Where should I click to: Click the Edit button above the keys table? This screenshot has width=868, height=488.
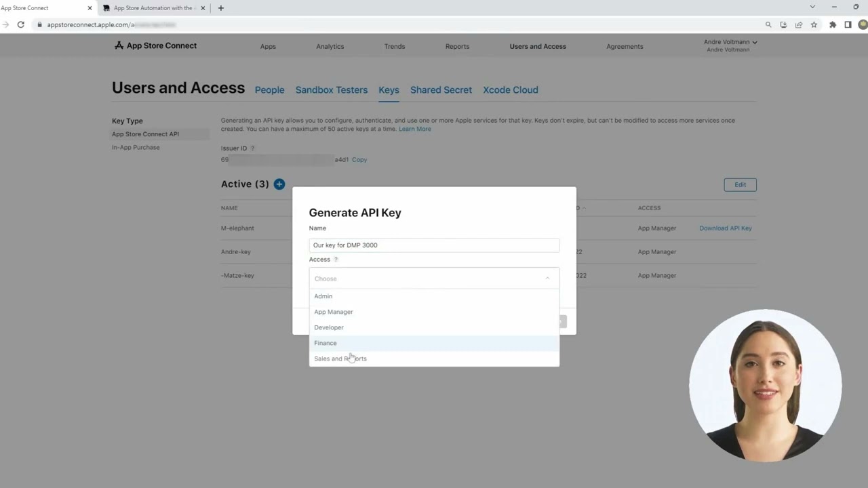(x=740, y=184)
